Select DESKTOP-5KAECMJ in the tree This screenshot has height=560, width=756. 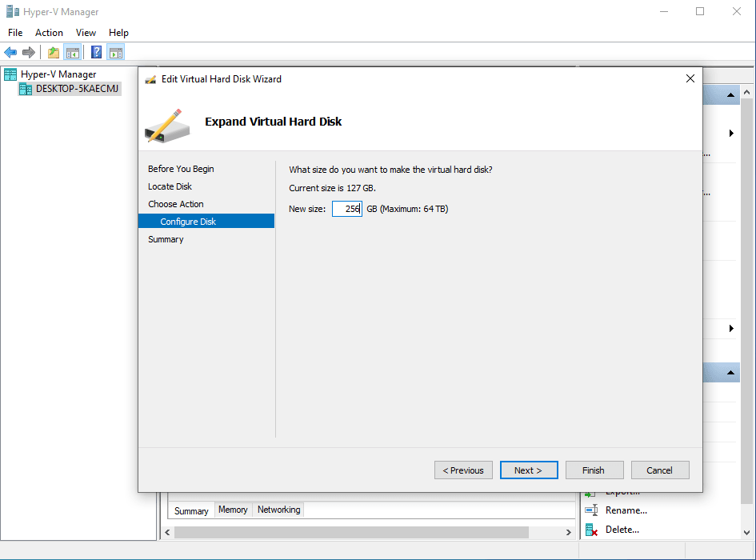(77, 89)
